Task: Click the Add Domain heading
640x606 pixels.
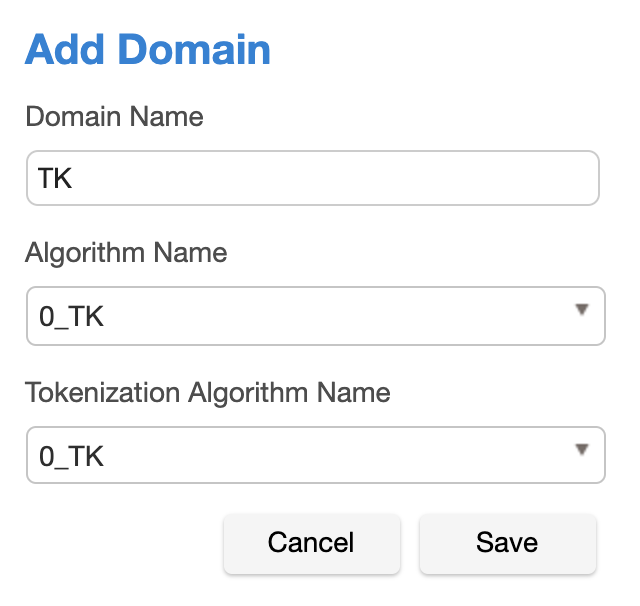Action: 148,49
